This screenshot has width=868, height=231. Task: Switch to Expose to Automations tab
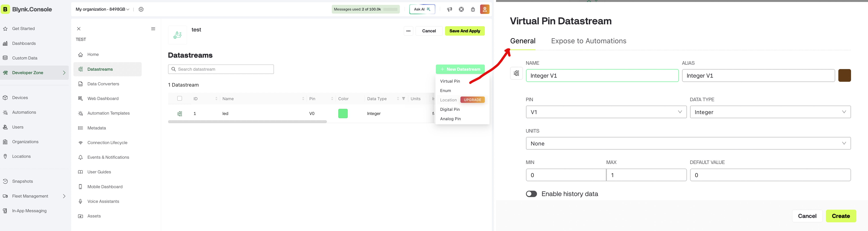588,41
